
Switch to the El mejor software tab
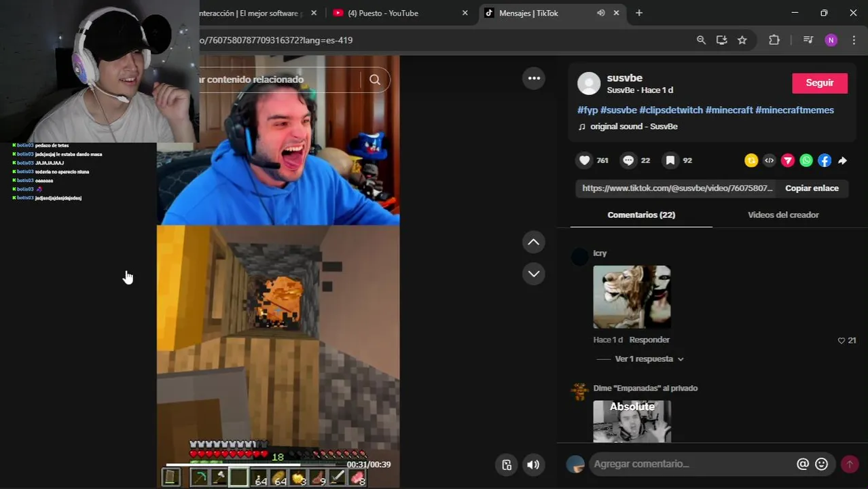pyautogui.click(x=258, y=13)
